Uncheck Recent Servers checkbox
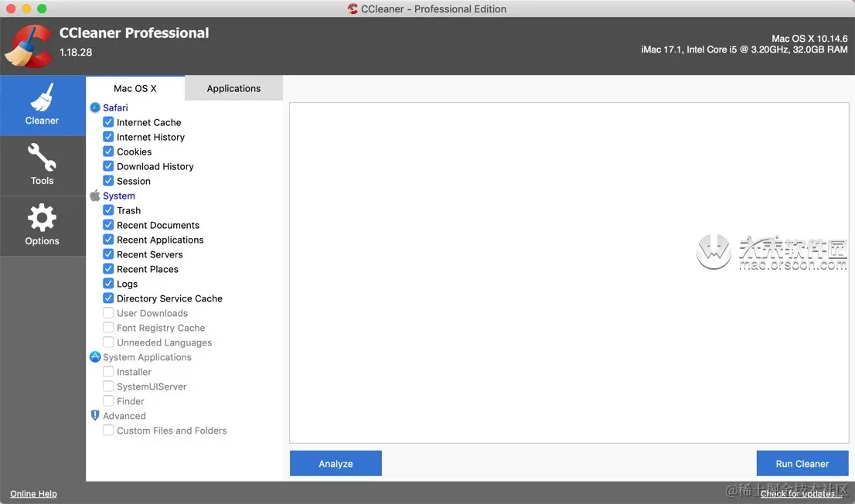This screenshot has width=855, height=504. click(108, 254)
